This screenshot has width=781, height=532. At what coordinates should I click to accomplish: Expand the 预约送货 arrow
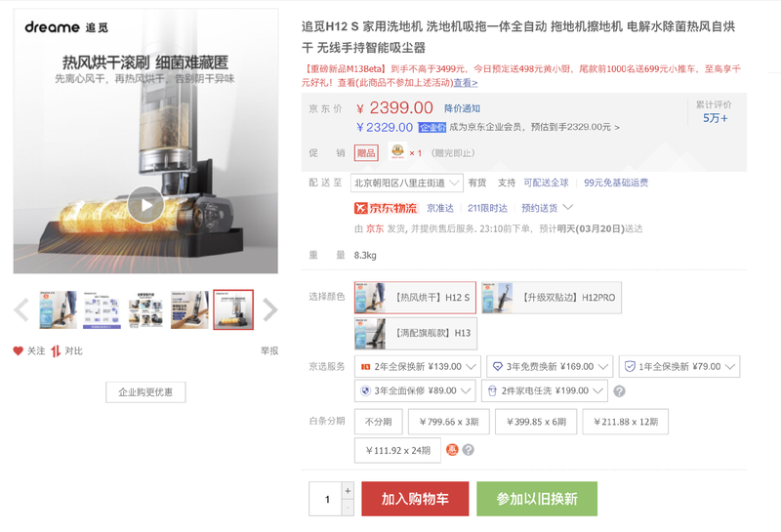point(567,207)
